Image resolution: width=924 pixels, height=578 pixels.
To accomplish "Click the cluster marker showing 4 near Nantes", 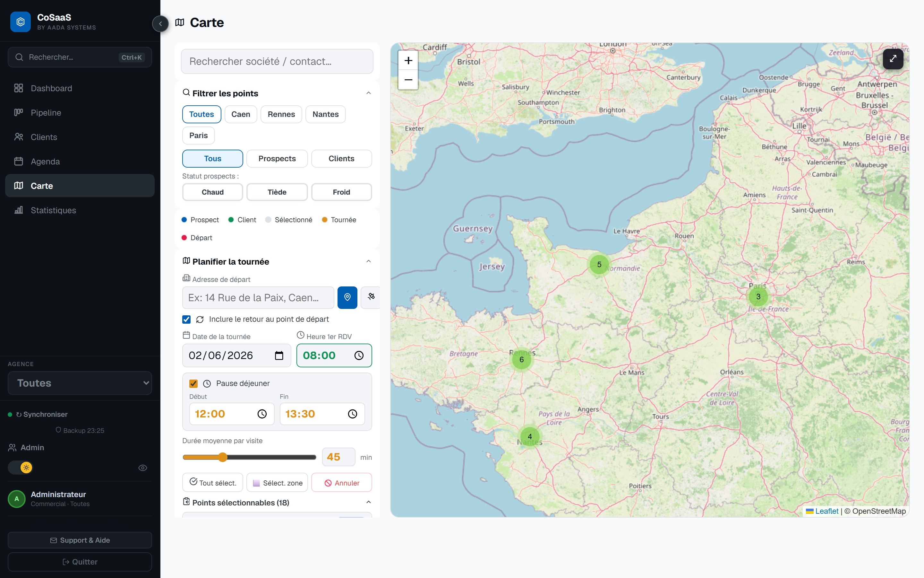I will [x=530, y=436].
